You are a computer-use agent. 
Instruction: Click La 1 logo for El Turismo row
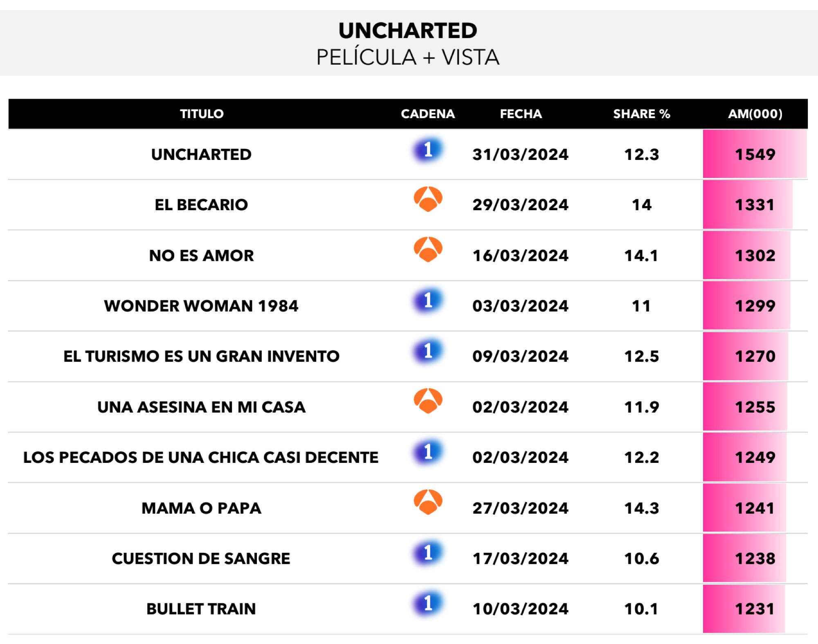(427, 351)
